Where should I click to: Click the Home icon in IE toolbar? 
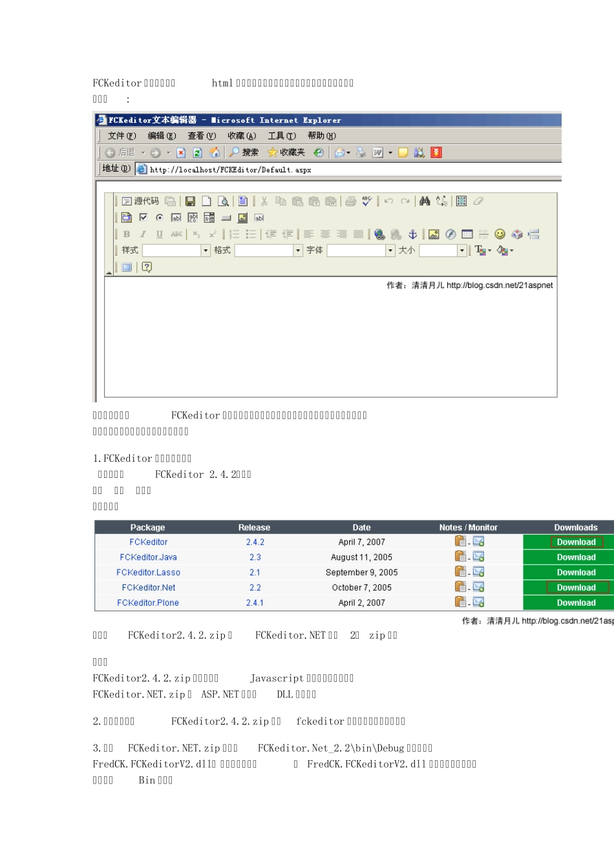point(215,153)
